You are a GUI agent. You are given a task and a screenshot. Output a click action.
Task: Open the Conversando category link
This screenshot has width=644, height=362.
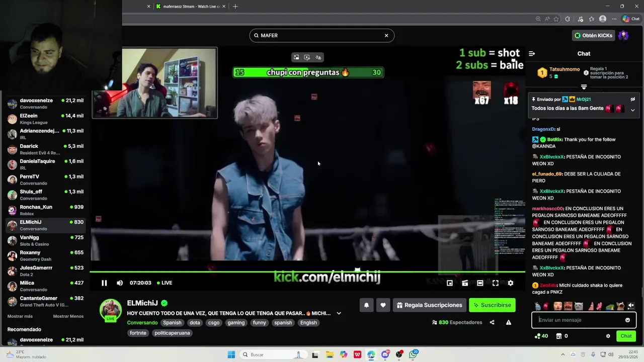[142, 323]
